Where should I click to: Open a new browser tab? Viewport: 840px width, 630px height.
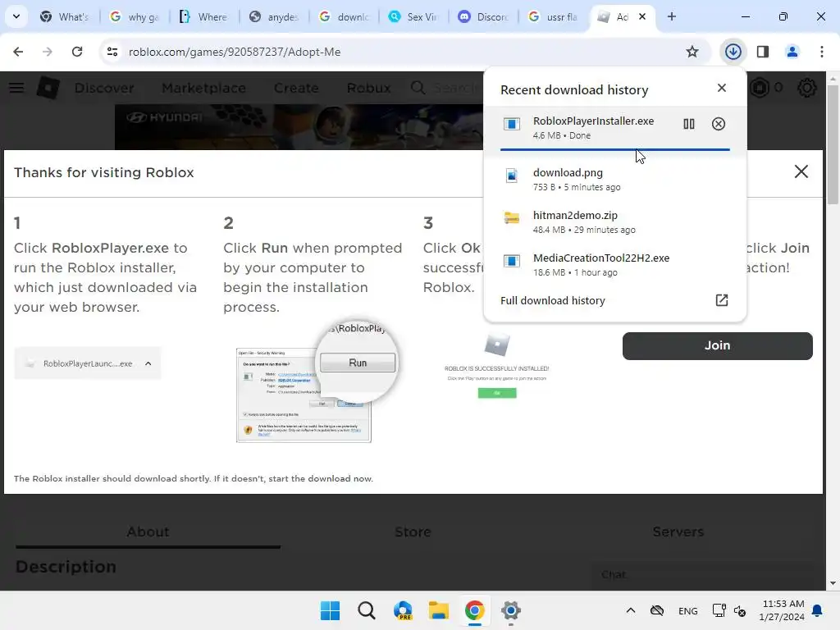671,16
